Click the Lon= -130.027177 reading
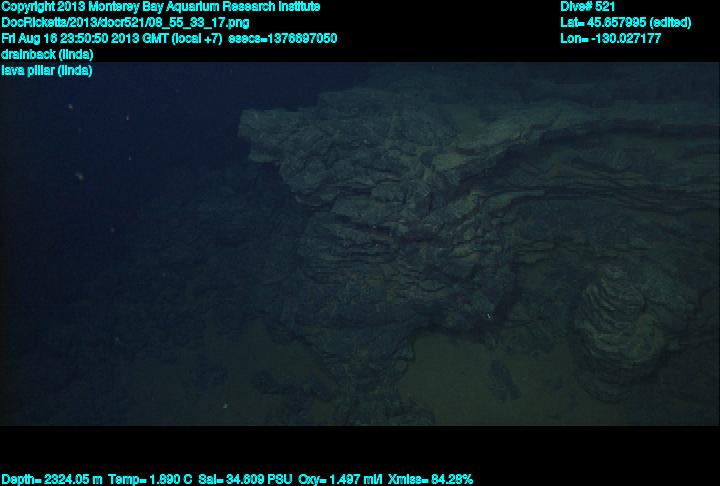720x486 pixels. (x=611, y=38)
